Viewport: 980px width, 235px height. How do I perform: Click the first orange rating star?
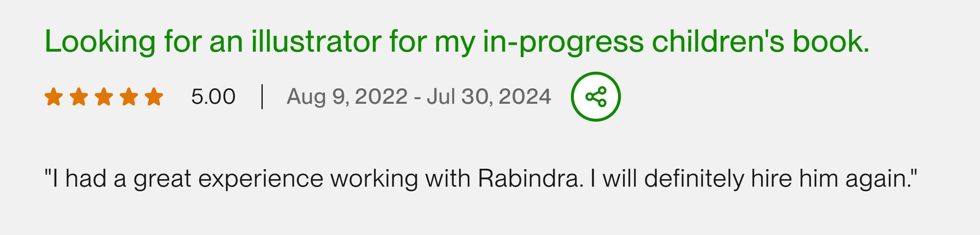(54, 97)
